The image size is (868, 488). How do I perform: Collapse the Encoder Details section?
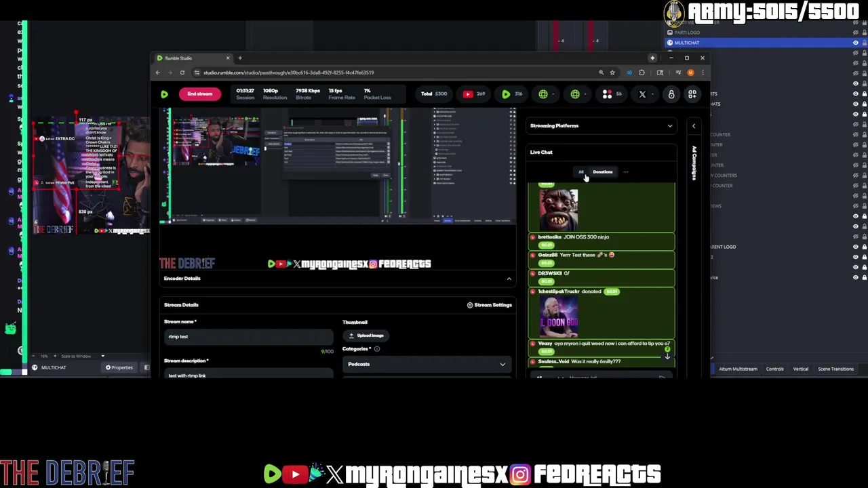point(509,279)
